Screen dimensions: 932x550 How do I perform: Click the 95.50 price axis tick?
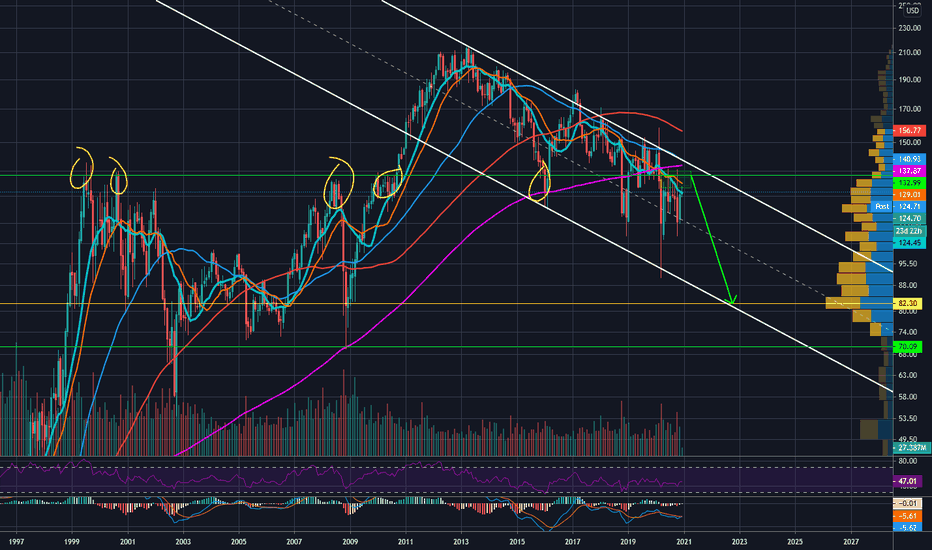[x=909, y=263]
